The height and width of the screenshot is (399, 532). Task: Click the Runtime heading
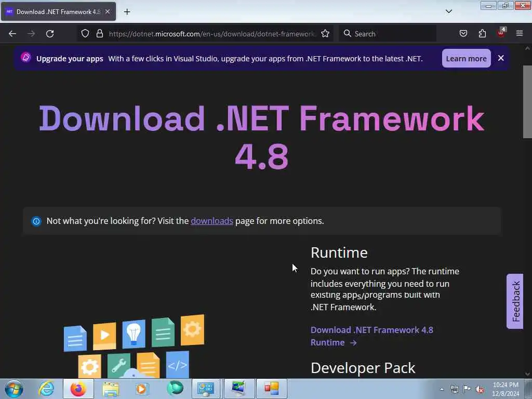339,253
